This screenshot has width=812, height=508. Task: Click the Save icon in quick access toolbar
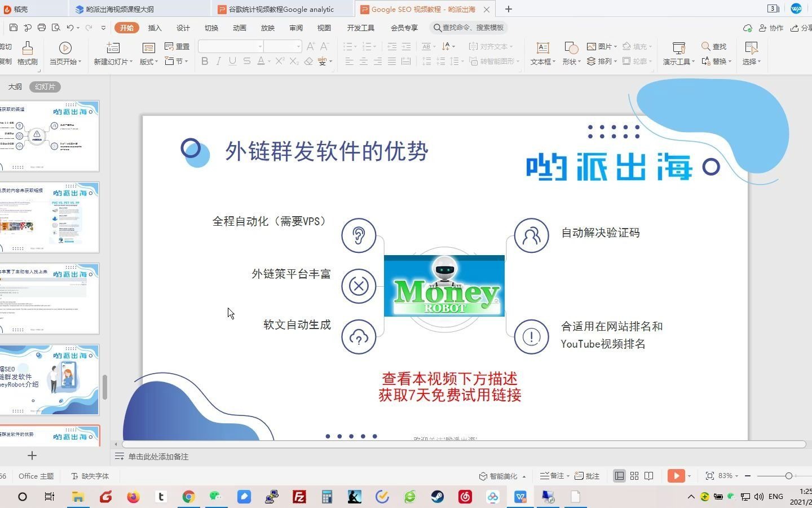coord(14,28)
